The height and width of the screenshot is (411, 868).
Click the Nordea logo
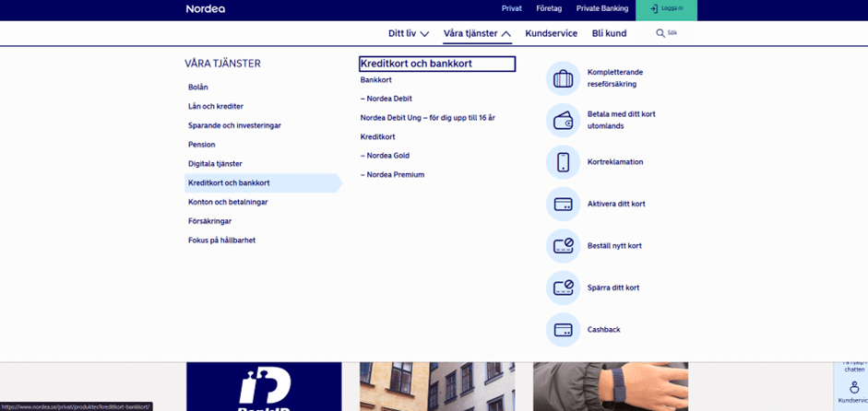click(207, 9)
